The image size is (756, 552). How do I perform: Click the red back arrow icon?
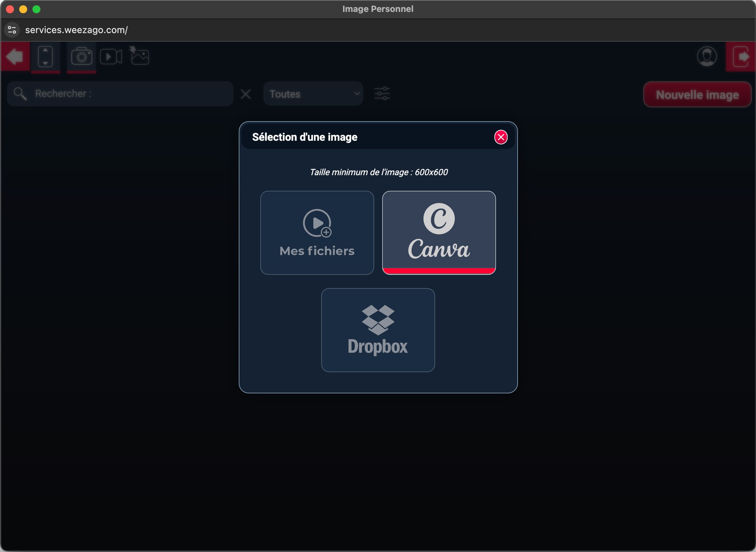coord(15,56)
